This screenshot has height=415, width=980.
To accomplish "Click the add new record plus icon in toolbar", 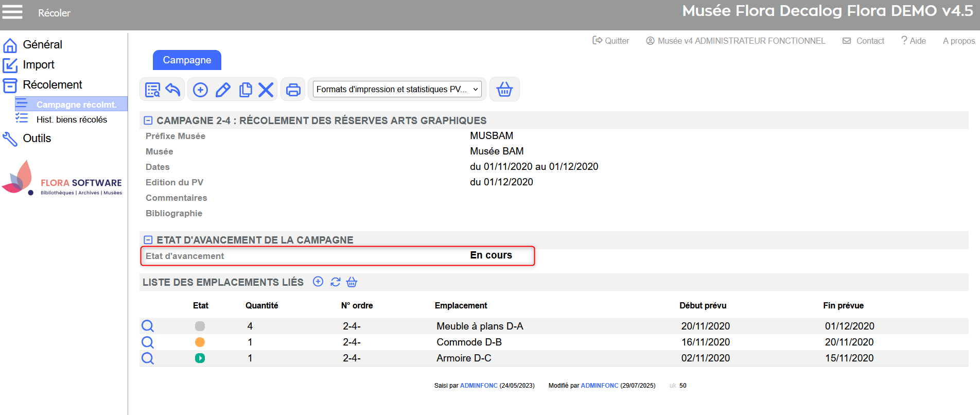I will [200, 90].
